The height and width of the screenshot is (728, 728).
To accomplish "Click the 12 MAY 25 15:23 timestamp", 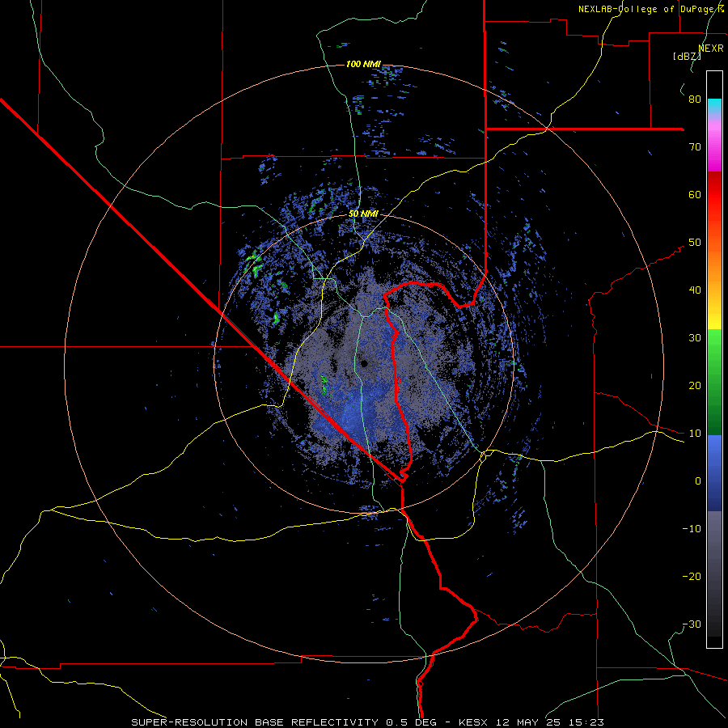I will point(550,722).
